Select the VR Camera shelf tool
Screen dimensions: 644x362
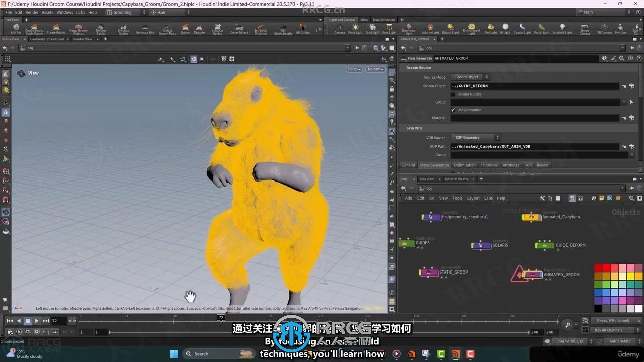click(604, 29)
